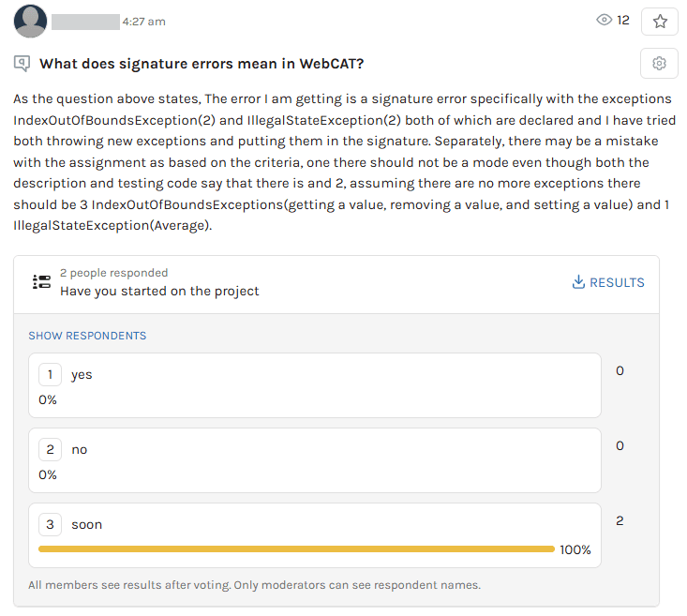Choose the 'no' poll answer
This screenshot has width=687, height=616.
(80, 450)
